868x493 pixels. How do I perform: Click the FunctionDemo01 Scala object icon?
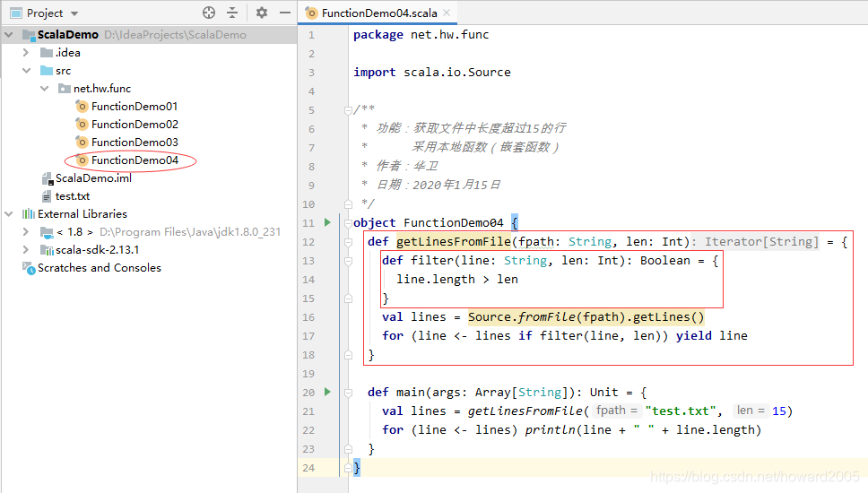point(82,107)
